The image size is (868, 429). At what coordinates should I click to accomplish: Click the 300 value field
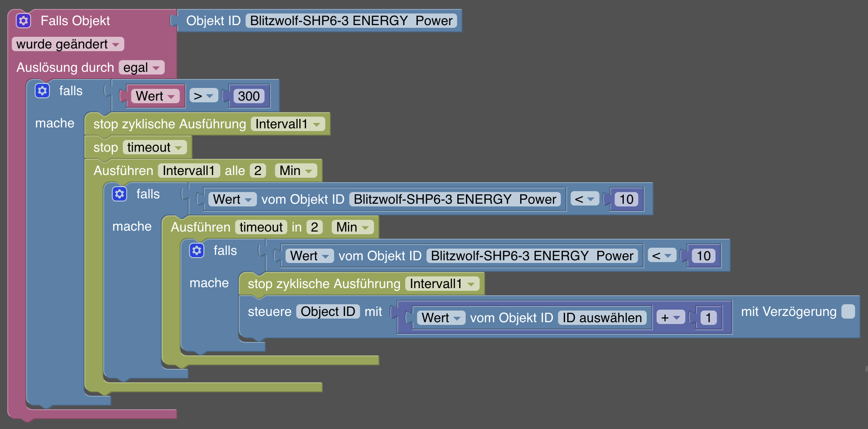coord(249,96)
